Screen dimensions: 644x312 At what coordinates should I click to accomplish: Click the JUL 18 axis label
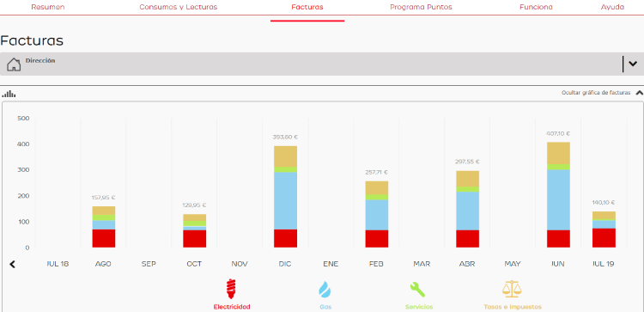click(x=58, y=264)
